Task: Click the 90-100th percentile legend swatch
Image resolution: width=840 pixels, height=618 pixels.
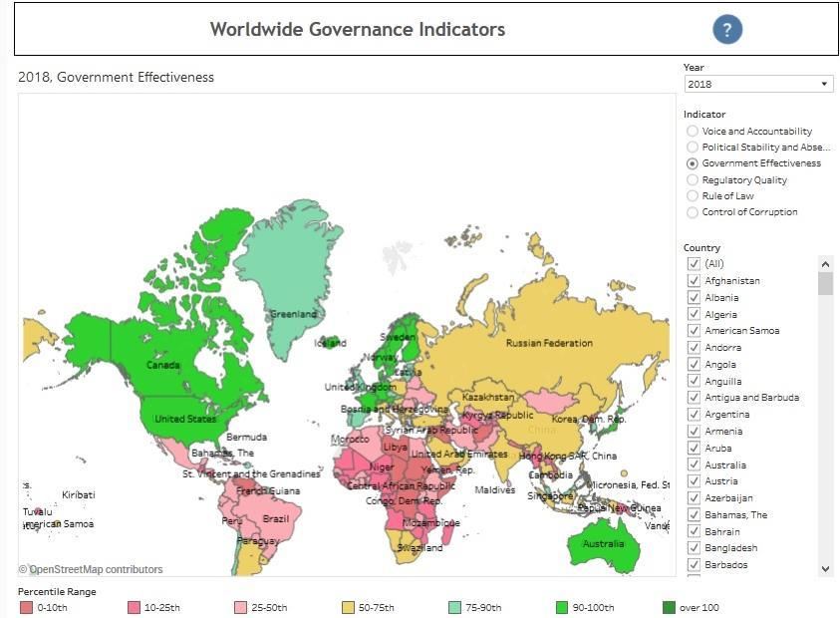Action: coord(562,607)
